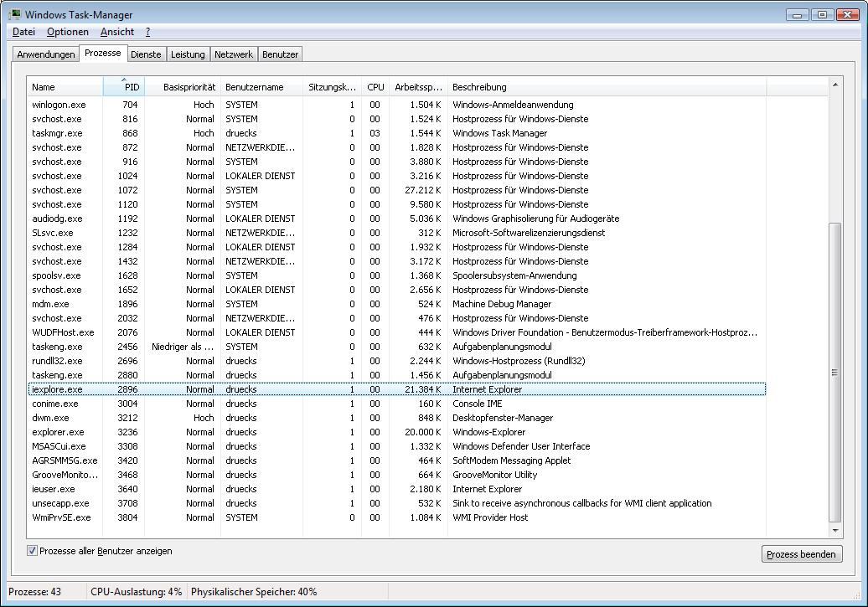Select the taskmgr.exe process row
Viewport: 868px width, 607px height.
pos(397,133)
